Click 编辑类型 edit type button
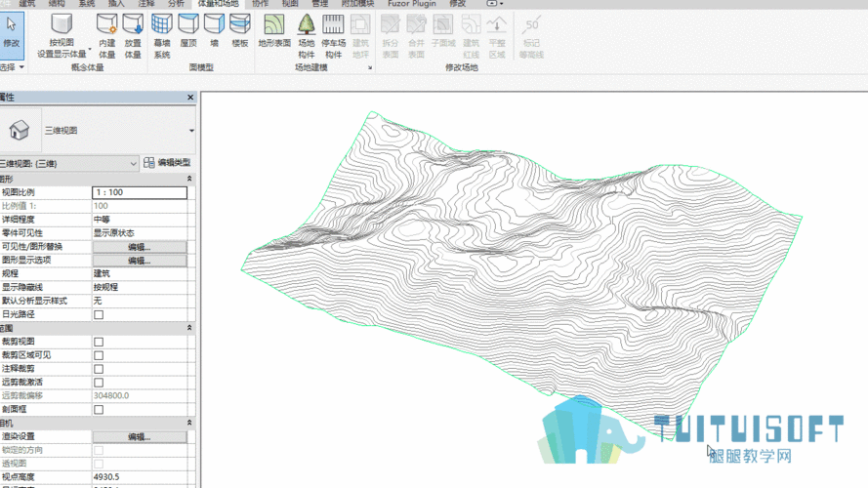The height and width of the screenshot is (488, 868). pyautogui.click(x=167, y=163)
